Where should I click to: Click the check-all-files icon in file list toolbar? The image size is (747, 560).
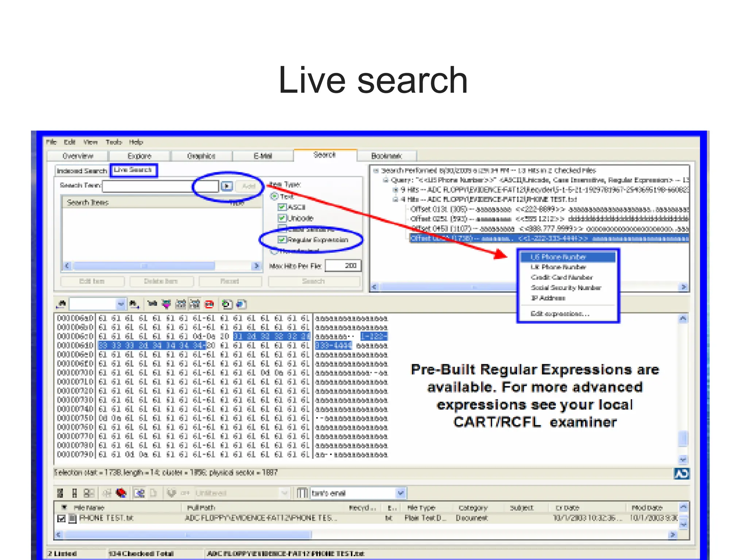[x=60, y=493]
